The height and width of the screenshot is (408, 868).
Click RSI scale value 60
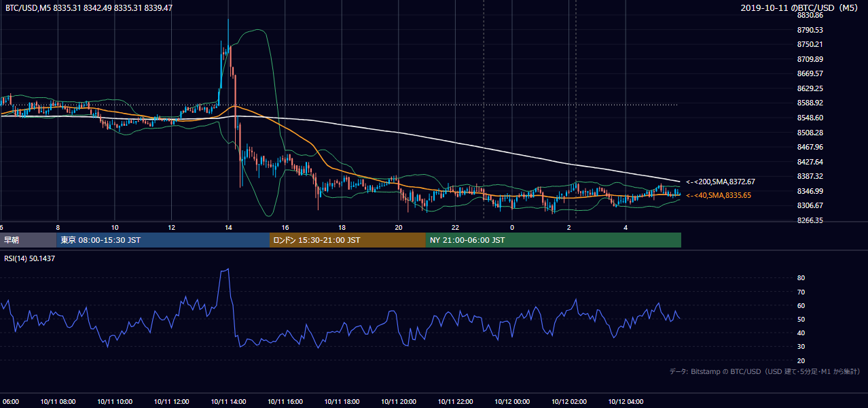[801, 306]
